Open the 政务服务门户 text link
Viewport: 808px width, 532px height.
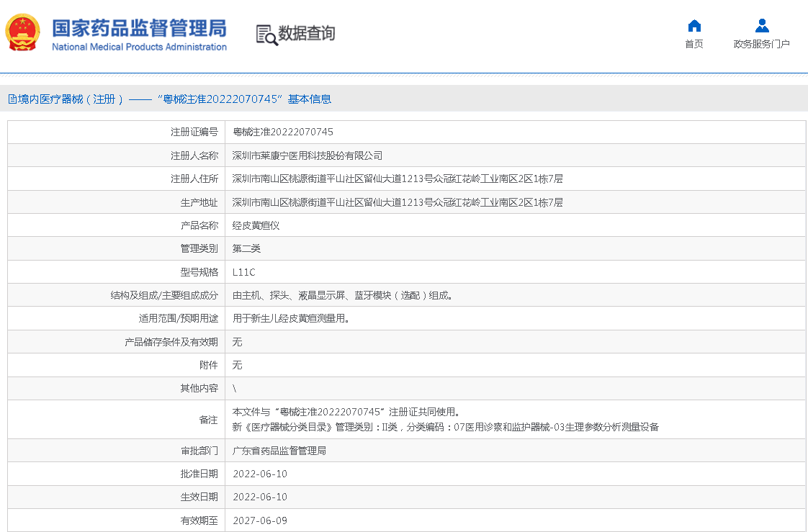[762, 44]
